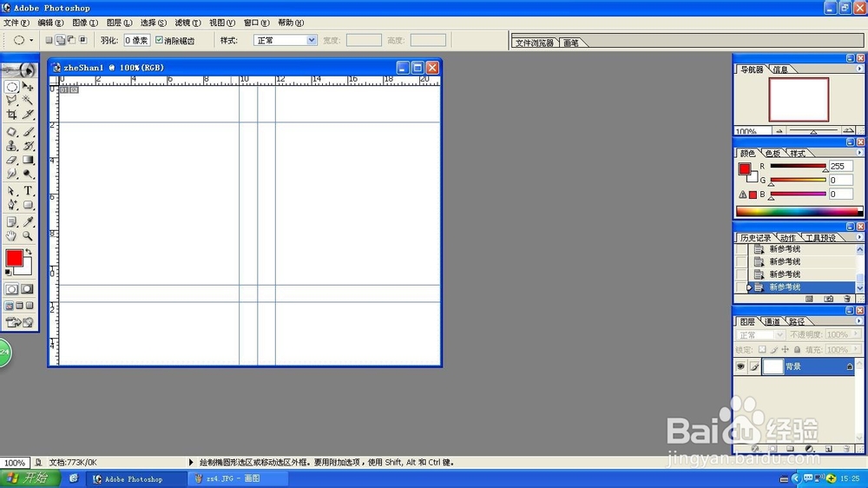Select the Magic Wand tool
868x488 pixels.
coord(28,100)
